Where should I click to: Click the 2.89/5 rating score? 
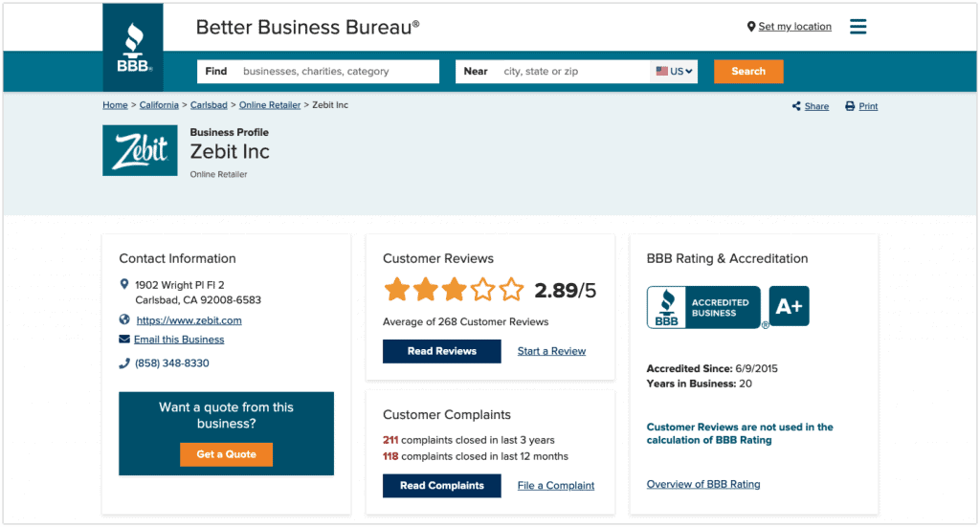[x=565, y=291]
